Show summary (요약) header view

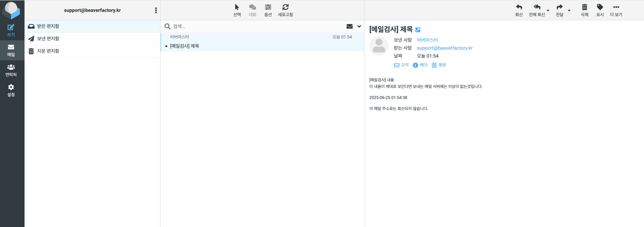401,65
